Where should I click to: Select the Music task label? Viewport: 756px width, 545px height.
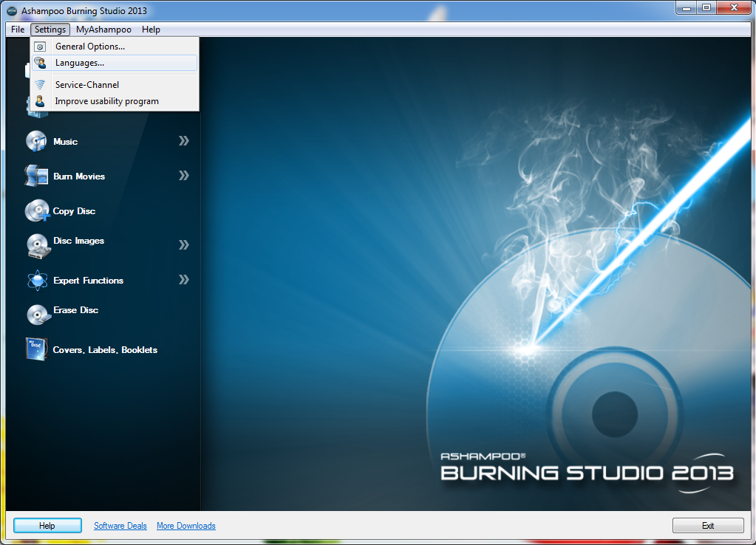pyautogui.click(x=66, y=142)
